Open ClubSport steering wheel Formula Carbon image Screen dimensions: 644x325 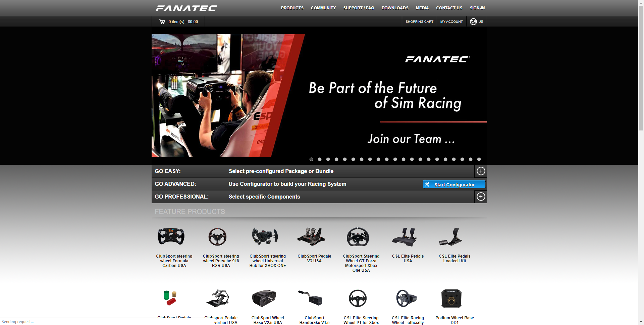coord(171,236)
